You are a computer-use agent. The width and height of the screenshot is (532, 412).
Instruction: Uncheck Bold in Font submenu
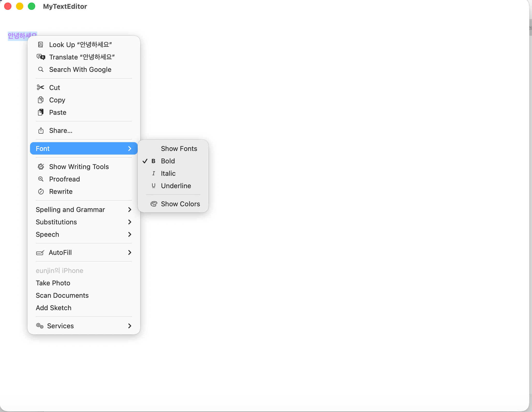(168, 161)
